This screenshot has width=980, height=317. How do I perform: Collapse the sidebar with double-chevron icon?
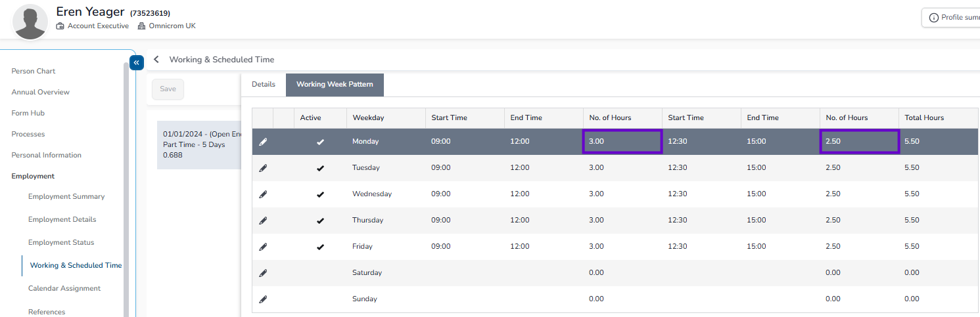tap(137, 62)
